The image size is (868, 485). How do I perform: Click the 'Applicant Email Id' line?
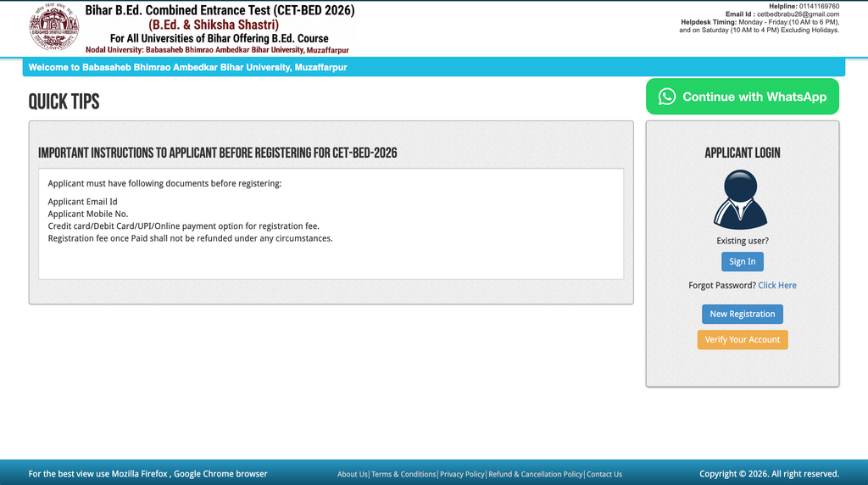pyautogui.click(x=82, y=202)
